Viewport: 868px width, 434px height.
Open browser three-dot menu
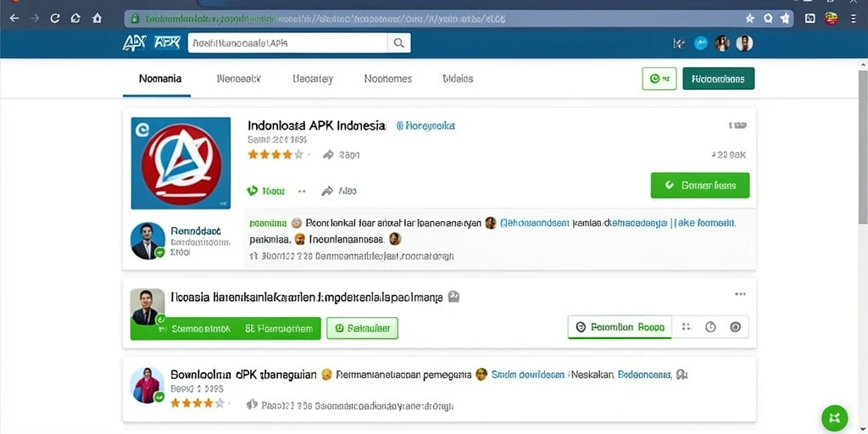(x=853, y=19)
